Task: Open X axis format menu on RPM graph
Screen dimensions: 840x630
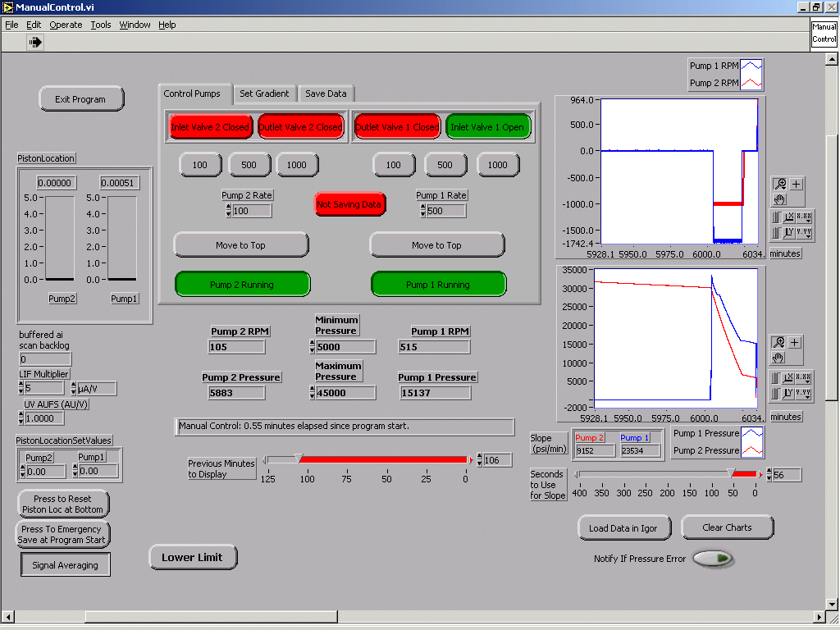Action: tap(804, 217)
